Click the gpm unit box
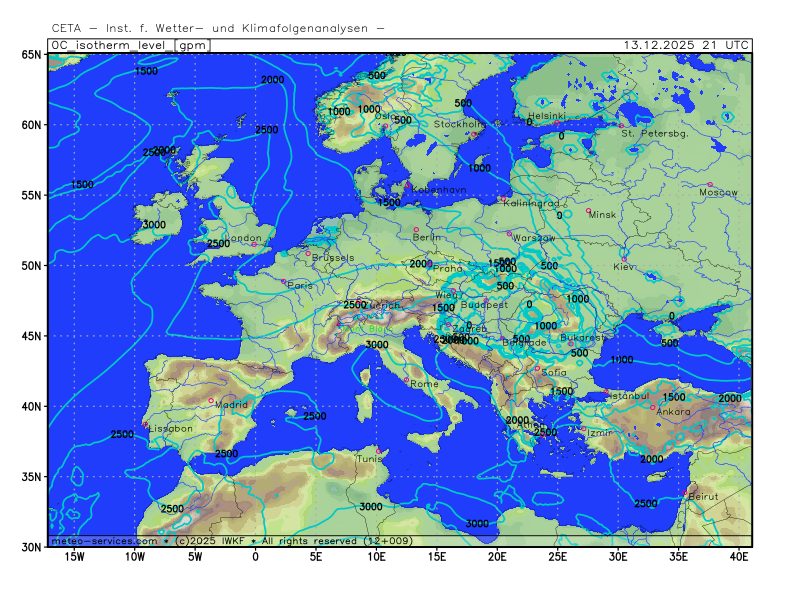This screenshot has width=800, height=600. click(190, 45)
